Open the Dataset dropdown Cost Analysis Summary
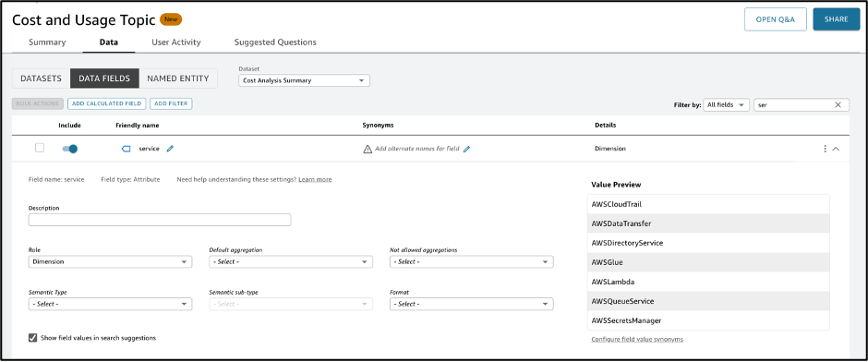The image size is (868, 362). pyautogui.click(x=304, y=80)
